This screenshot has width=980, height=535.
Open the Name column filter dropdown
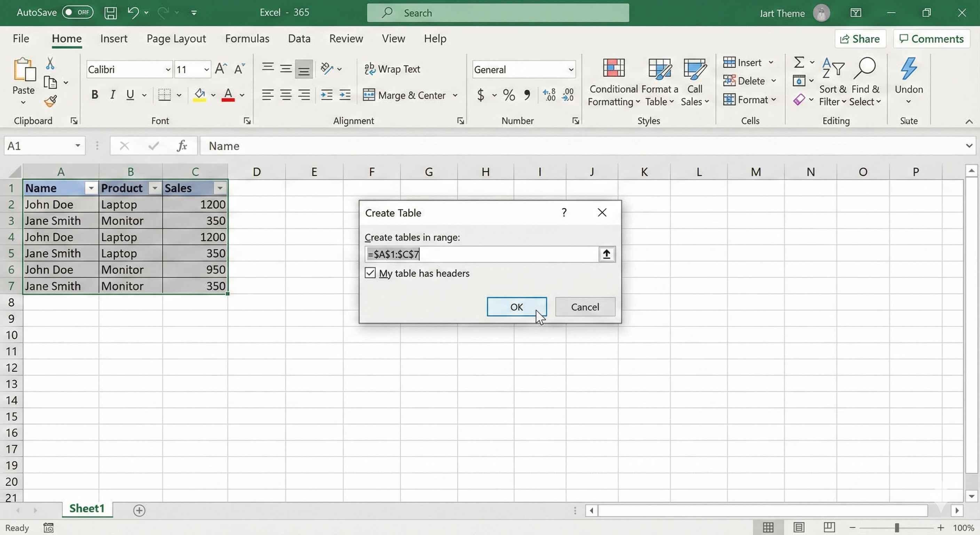coord(90,188)
